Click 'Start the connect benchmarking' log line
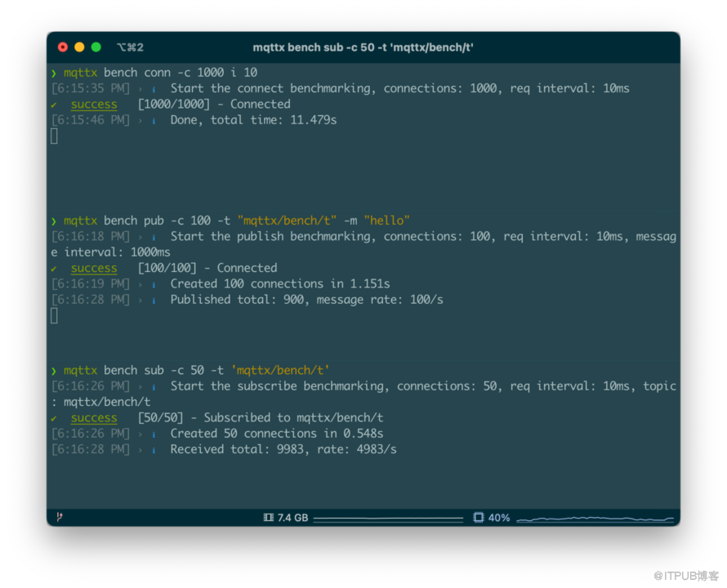 [399, 88]
